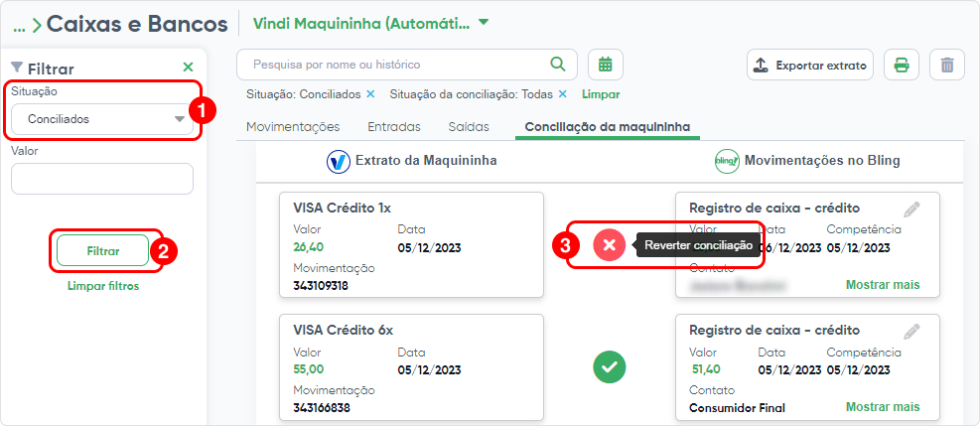This screenshot has height=426, width=980.
Task: Click the Limpar filtros link
Action: tap(103, 286)
